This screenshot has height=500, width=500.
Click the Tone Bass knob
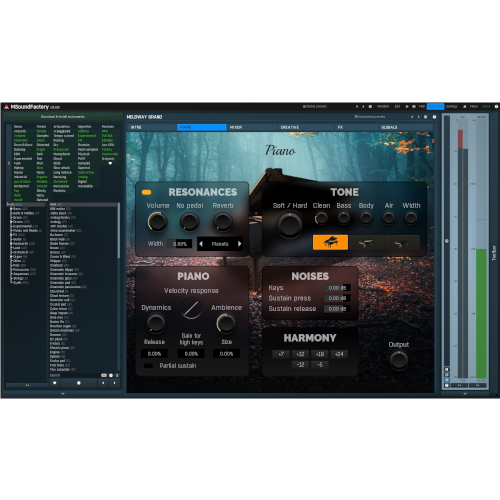click(344, 219)
